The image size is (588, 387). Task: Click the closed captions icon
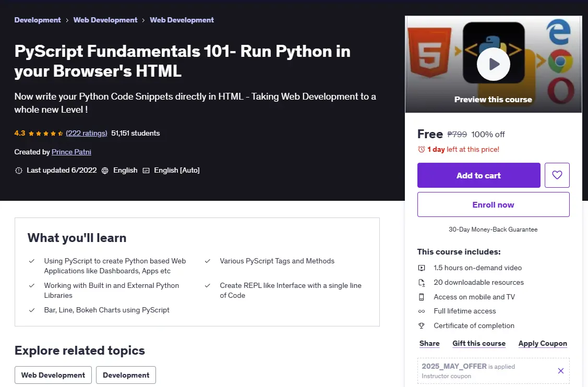[x=146, y=171]
